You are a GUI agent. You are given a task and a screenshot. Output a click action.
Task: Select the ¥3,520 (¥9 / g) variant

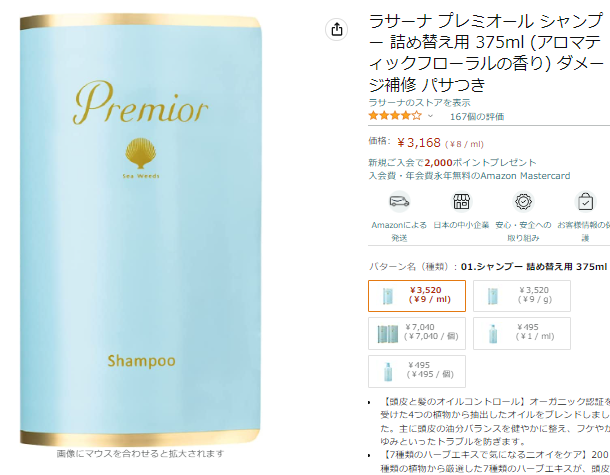point(522,296)
